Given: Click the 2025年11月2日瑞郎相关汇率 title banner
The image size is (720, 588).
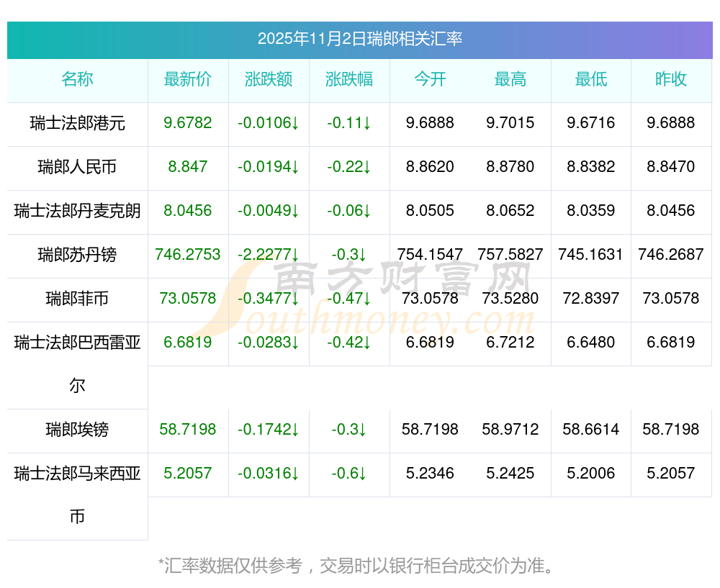Looking at the screenshot, I should (360, 40).
